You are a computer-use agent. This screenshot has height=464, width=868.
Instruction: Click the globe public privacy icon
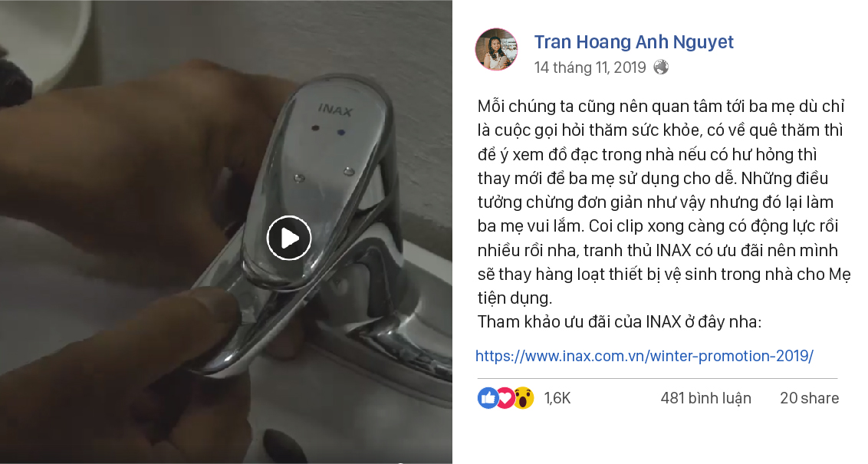(661, 67)
